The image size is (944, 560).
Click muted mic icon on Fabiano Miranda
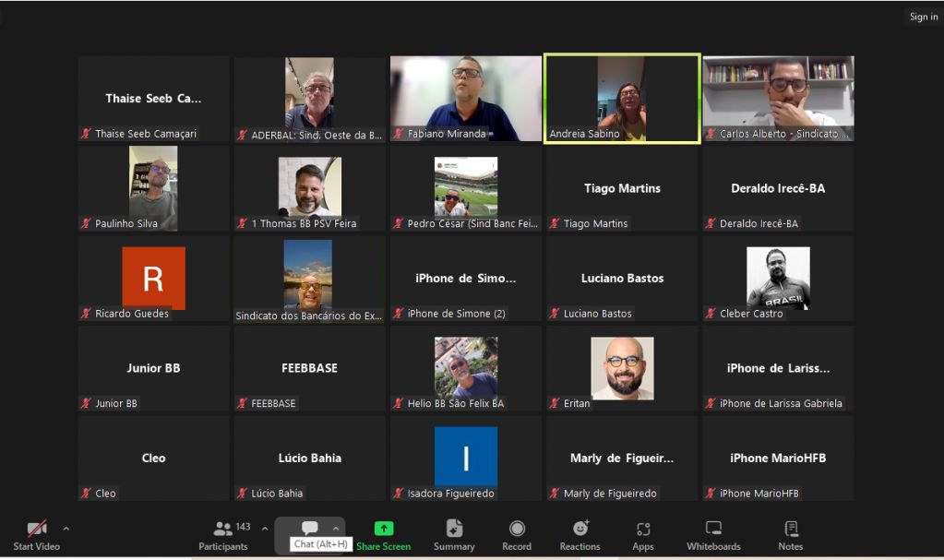pyautogui.click(x=398, y=134)
